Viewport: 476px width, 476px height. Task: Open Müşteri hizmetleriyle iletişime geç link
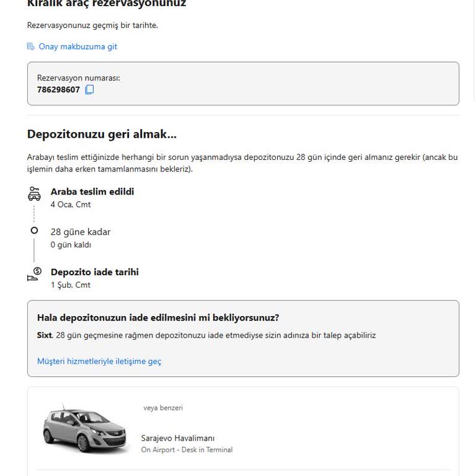click(99, 361)
